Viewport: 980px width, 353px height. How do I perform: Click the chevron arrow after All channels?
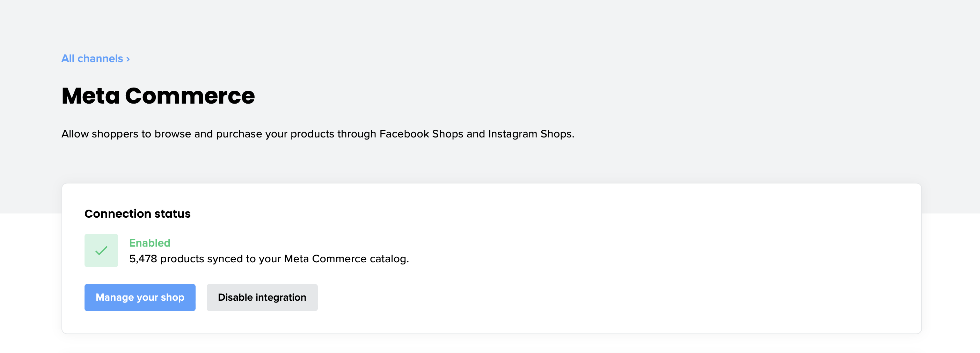[x=128, y=59]
